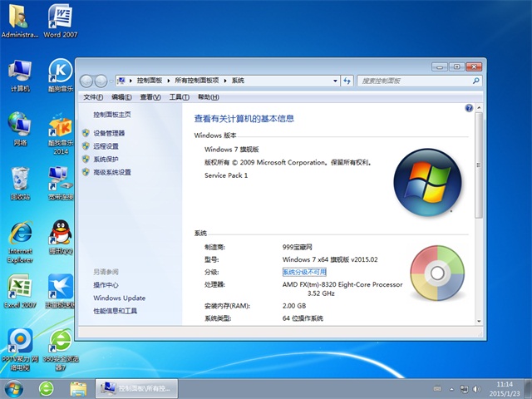Launch 360安全浏览器 desktop shortcut

pyautogui.click(x=61, y=349)
